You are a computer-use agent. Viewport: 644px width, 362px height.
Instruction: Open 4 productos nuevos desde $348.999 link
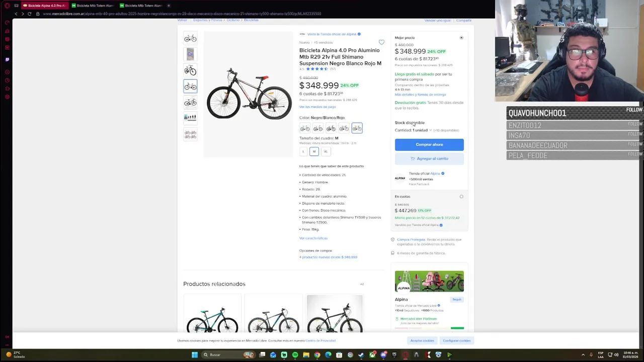pyautogui.click(x=328, y=257)
